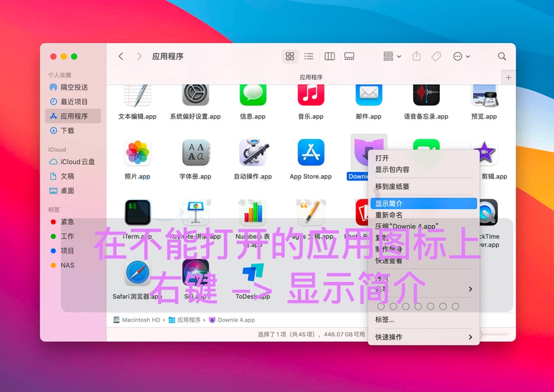554x392 pixels.
Task: Select the Keynote app icon
Action: pyautogui.click(x=196, y=213)
